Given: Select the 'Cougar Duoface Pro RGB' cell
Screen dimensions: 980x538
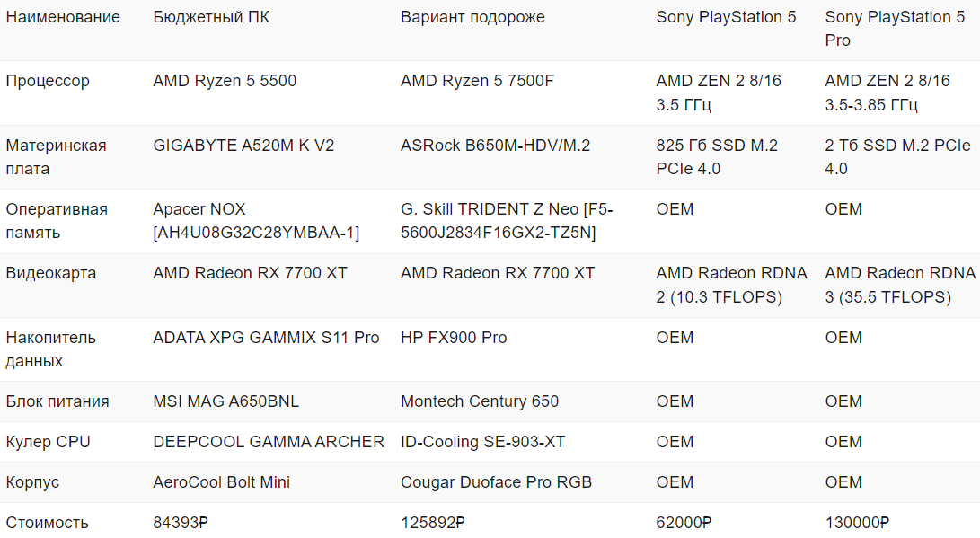Looking at the screenshot, I should [x=496, y=483].
